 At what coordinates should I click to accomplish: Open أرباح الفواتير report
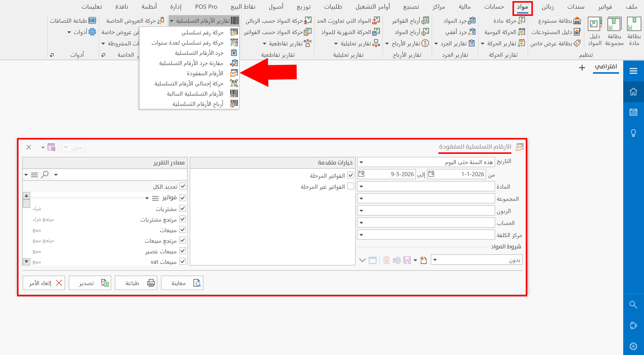(410, 21)
